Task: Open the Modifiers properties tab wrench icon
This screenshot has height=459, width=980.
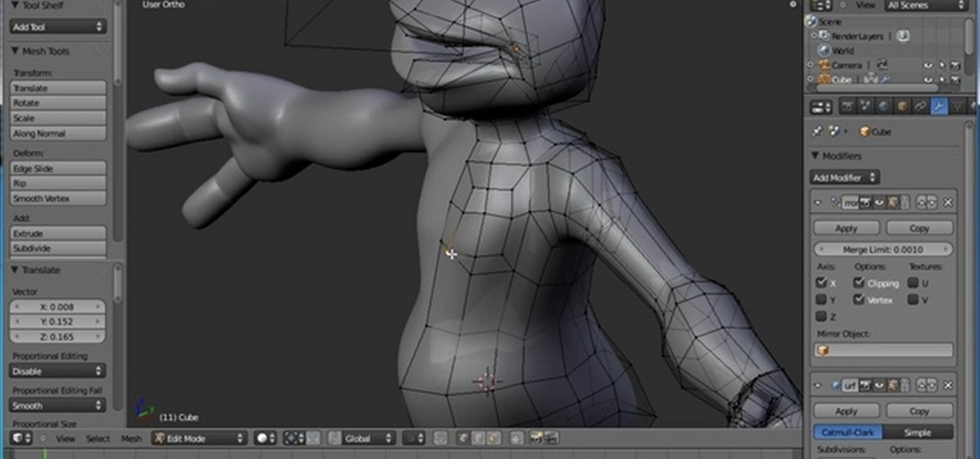Action: pos(939,107)
